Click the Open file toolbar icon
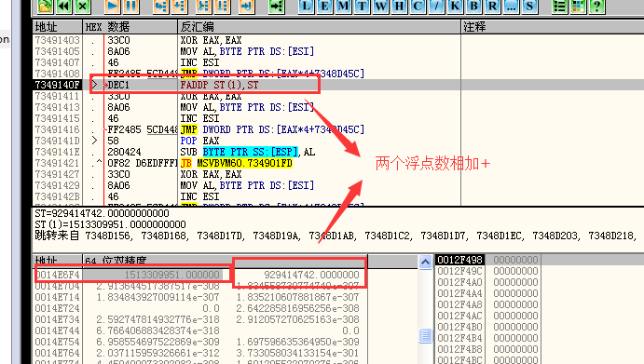644x364 pixels. pyautogui.click(x=45, y=7)
